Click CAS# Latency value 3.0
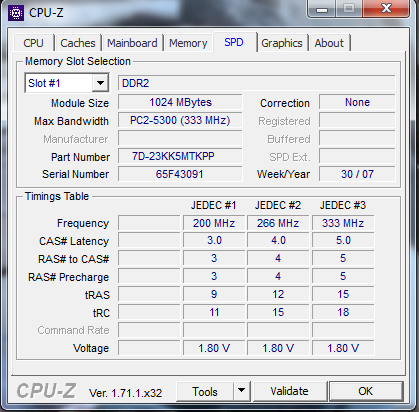This screenshot has height=412, width=419. pos(214,240)
